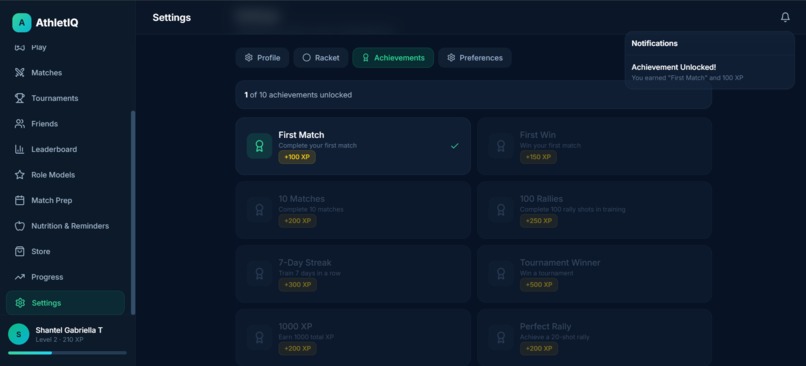The width and height of the screenshot is (806, 366).
Task: Click the Friends people icon
Action: 20,124
